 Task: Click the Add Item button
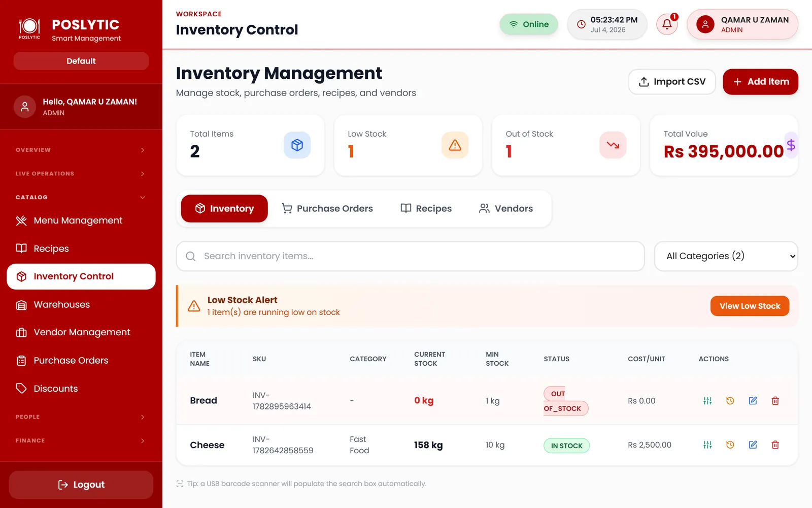(x=760, y=82)
